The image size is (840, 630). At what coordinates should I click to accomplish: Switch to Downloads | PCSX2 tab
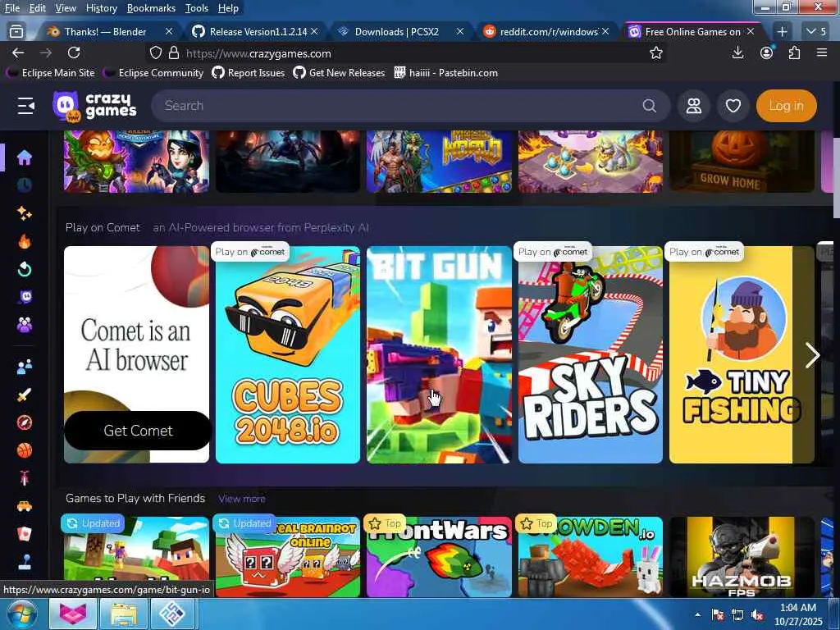coord(397,32)
